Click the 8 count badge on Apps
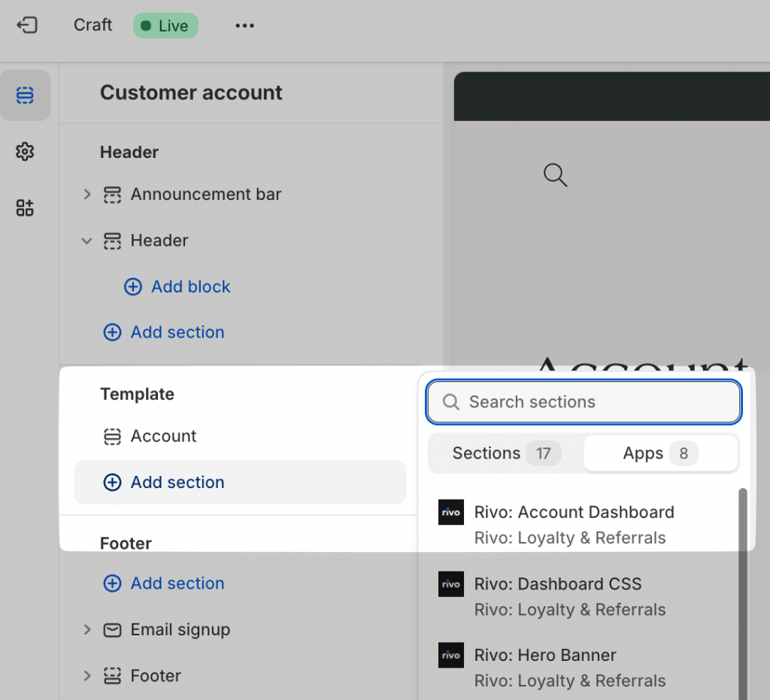The width and height of the screenshot is (770, 700). coord(684,453)
